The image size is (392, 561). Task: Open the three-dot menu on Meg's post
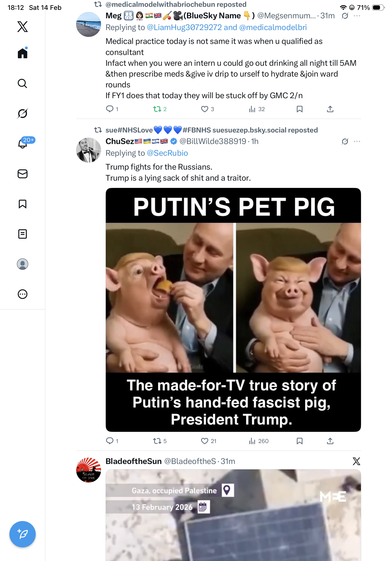[357, 16]
